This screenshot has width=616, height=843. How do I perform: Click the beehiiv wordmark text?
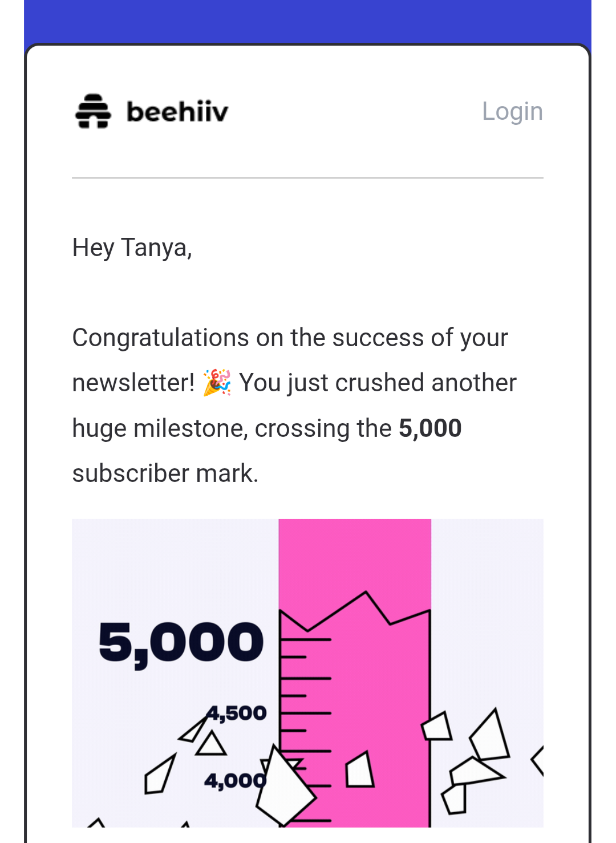(x=177, y=111)
